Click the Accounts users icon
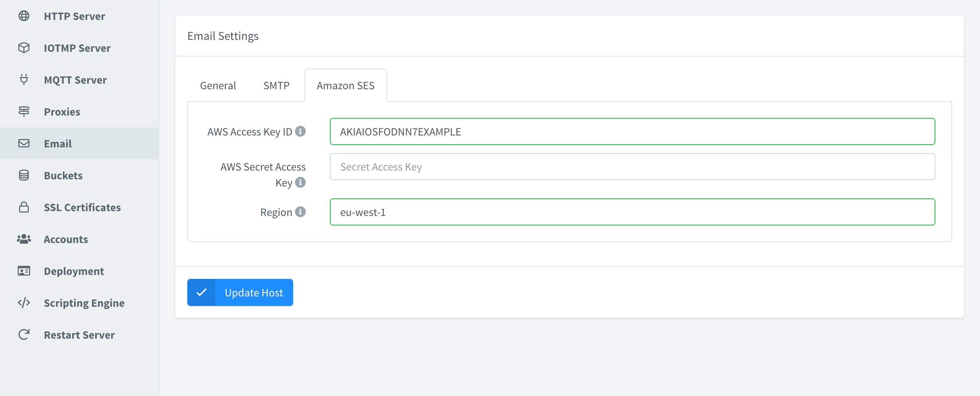 point(24,239)
